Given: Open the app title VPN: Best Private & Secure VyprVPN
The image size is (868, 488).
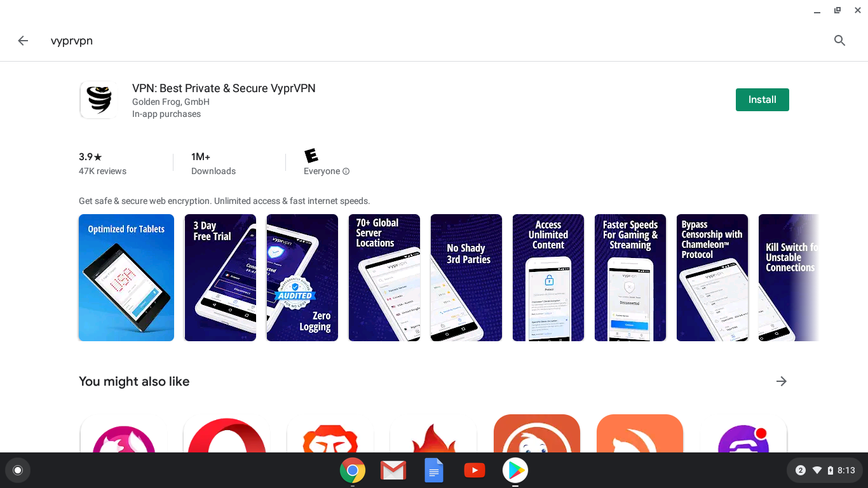Looking at the screenshot, I should pyautogui.click(x=224, y=88).
